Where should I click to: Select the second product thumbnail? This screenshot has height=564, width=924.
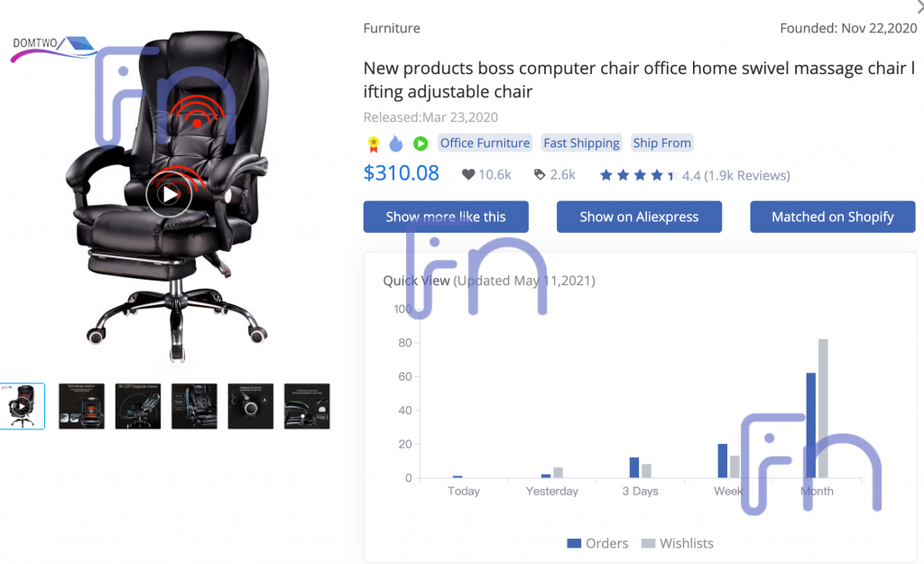pos(81,406)
